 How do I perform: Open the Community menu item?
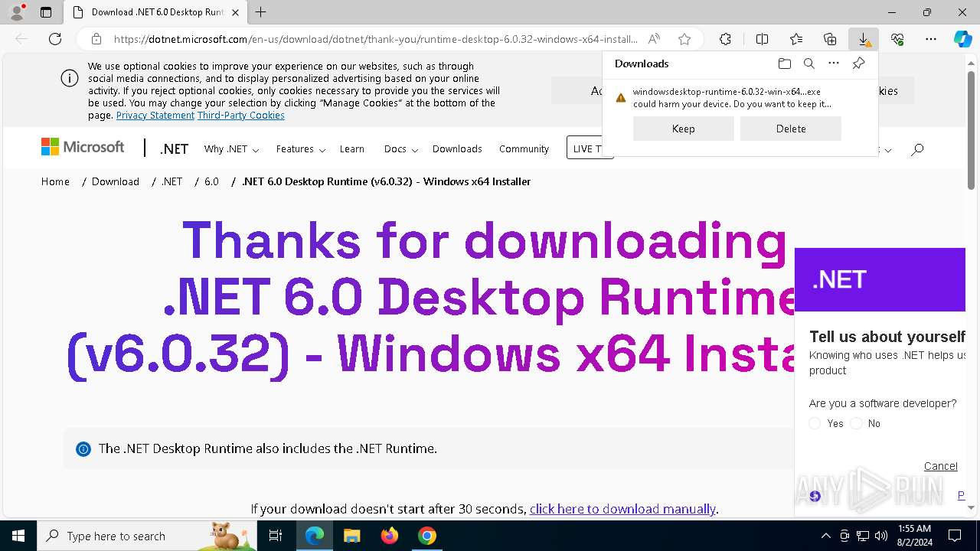click(x=524, y=149)
